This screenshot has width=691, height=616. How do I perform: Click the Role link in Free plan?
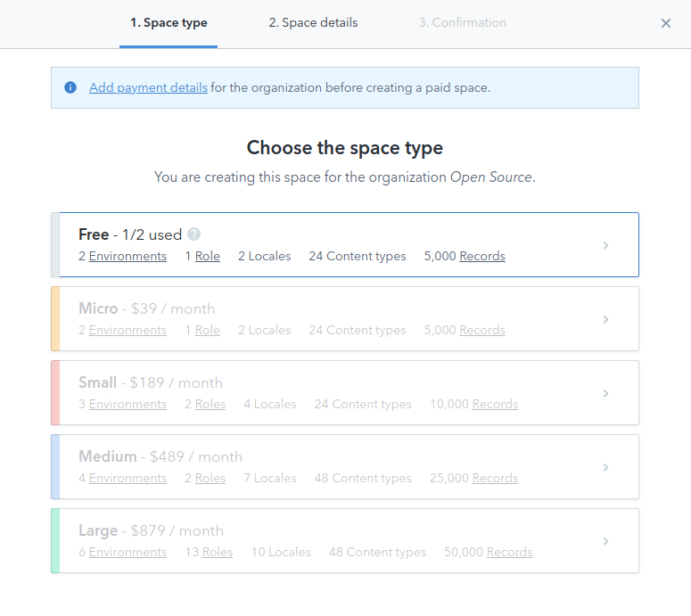tap(208, 257)
